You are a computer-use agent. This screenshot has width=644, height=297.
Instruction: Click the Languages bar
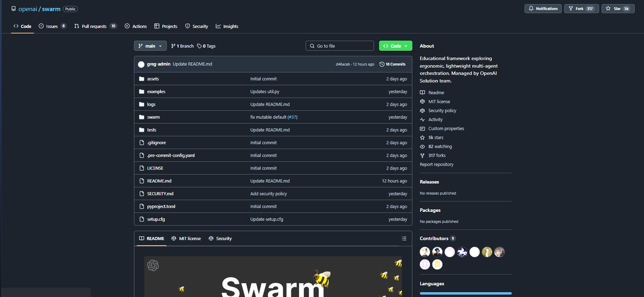(x=466, y=293)
